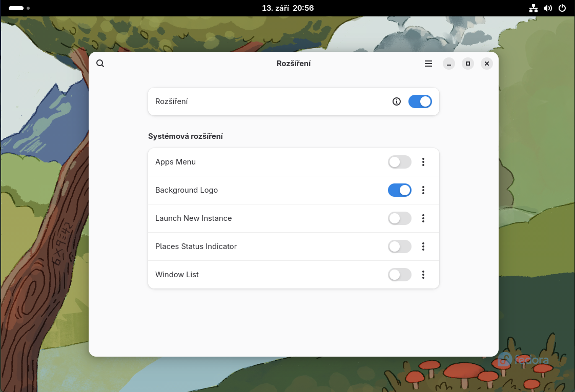Close the Rozšíření window
This screenshot has height=392, width=575.
pos(487,64)
